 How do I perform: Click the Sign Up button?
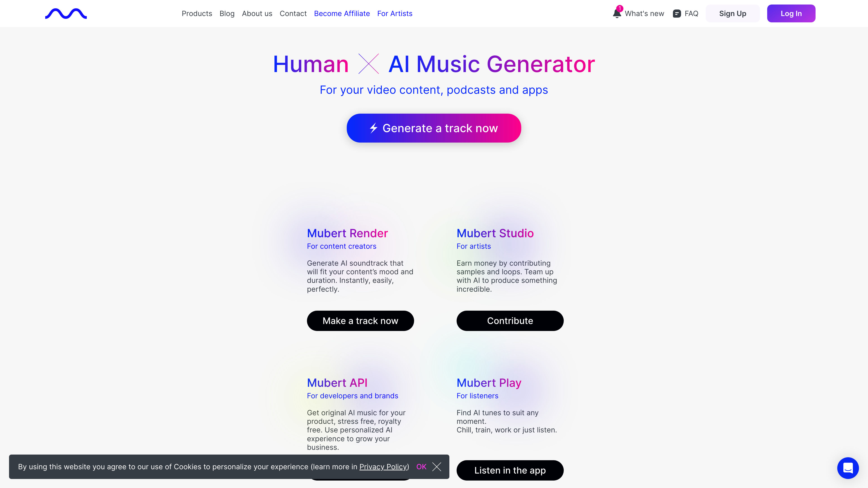click(733, 13)
